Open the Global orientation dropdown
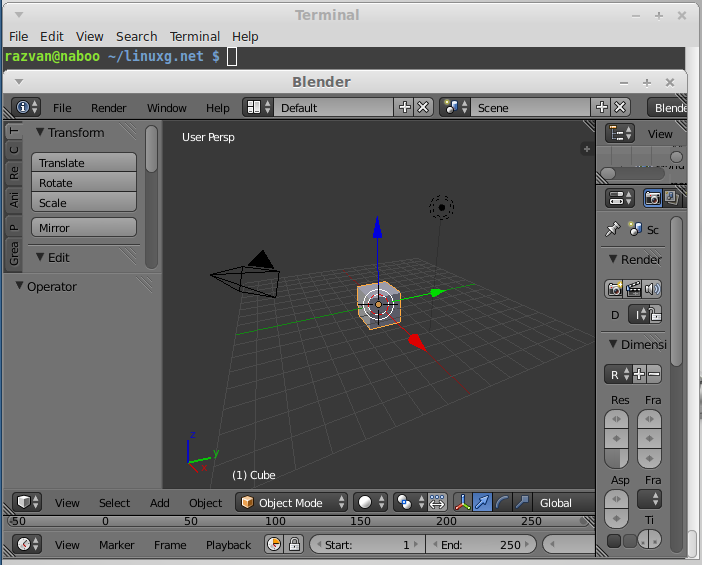Viewport: 702px width, 565px height. tap(562, 502)
